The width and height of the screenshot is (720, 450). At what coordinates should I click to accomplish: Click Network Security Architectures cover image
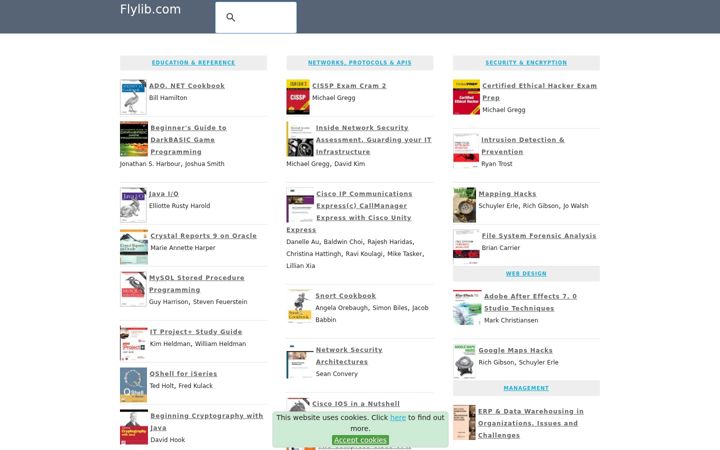[300, 361]
